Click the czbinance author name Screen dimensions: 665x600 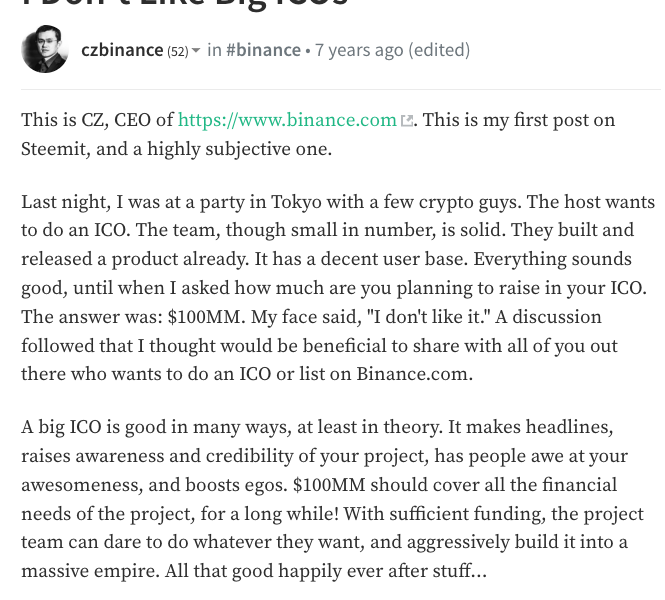pos(122,50)
